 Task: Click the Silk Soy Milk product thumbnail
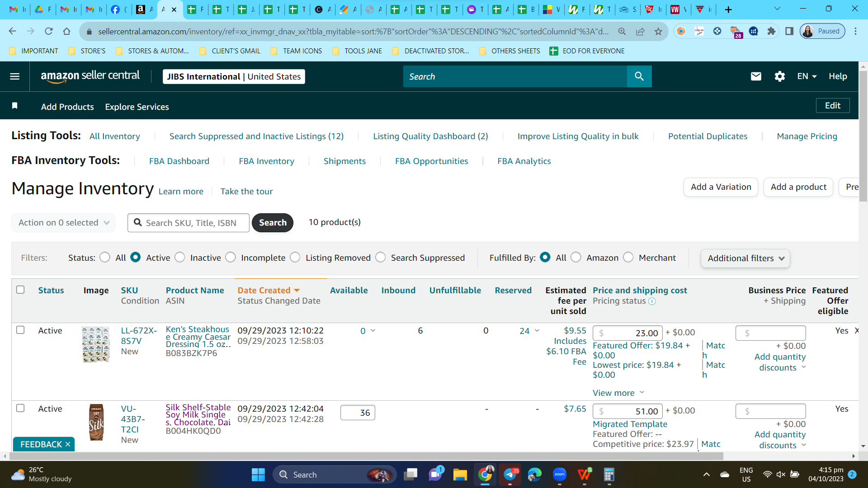(x=96, y=422)
